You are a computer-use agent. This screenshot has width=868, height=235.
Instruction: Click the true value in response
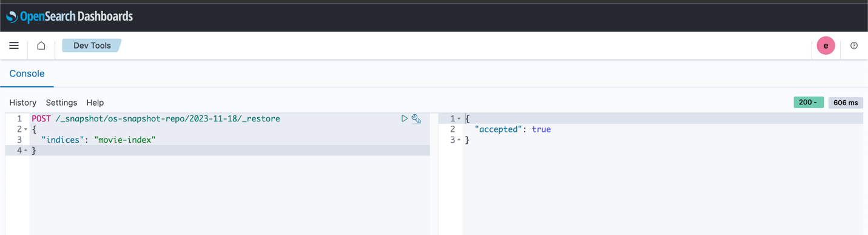tap(541, 129)
